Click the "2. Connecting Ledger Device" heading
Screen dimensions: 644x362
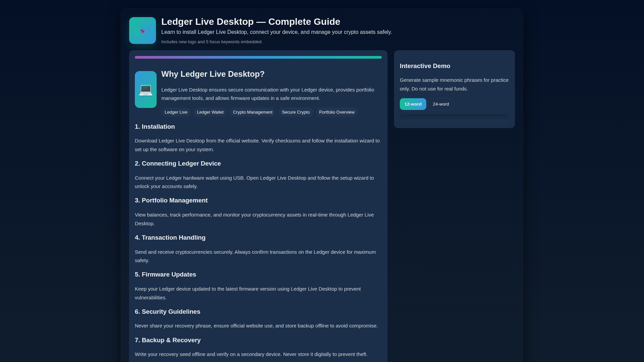coord(178,164)
